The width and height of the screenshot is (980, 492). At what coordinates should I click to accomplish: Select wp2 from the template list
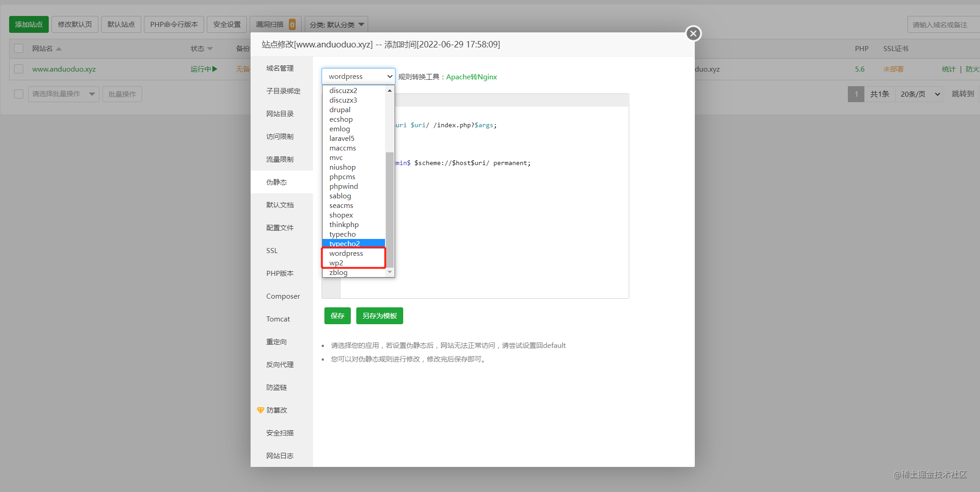pos(336,263)
